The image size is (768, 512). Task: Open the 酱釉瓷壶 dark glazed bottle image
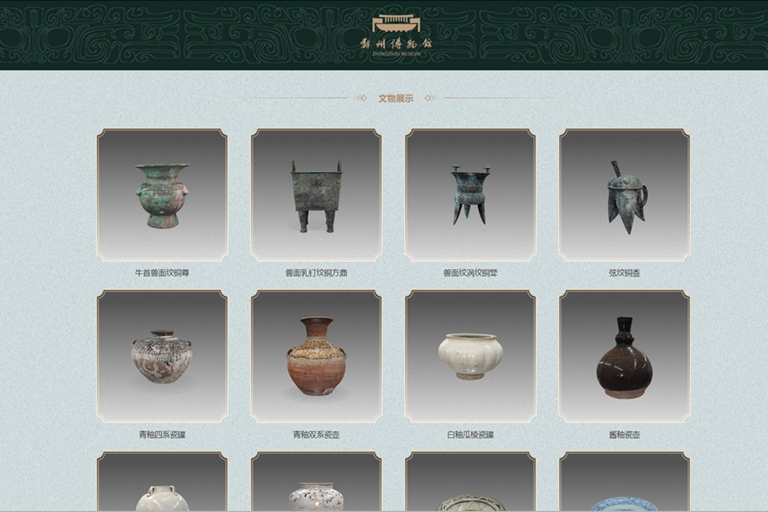[x=624, y=356]
